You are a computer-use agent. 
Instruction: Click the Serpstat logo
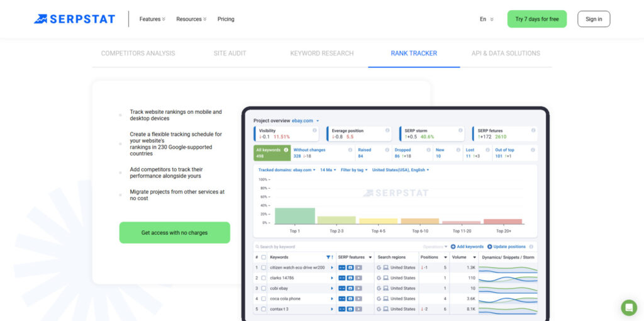74,19
